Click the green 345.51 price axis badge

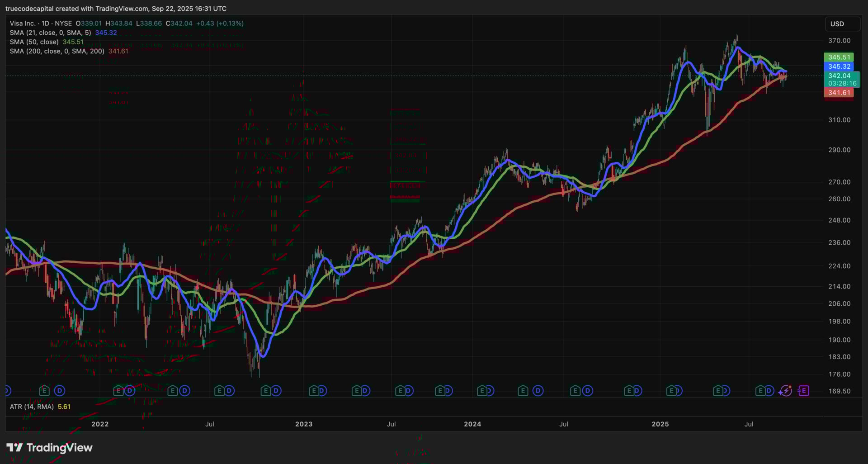point(839,57)
